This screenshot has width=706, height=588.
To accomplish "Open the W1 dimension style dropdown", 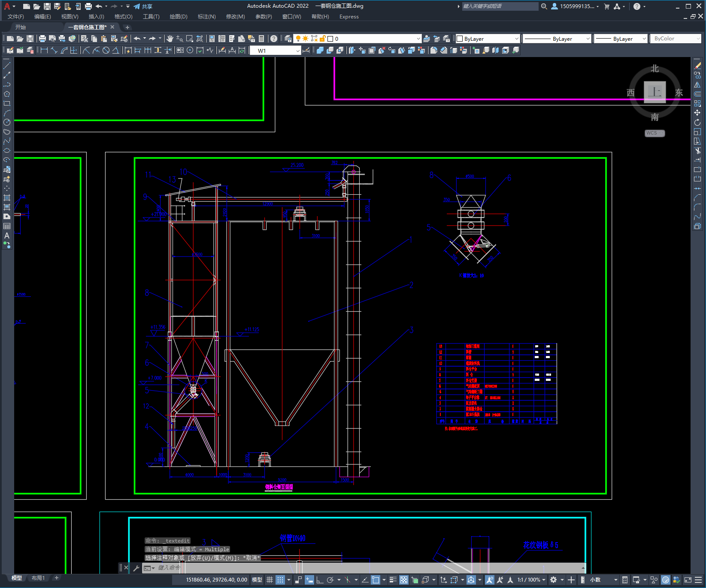I will point(276,51).
